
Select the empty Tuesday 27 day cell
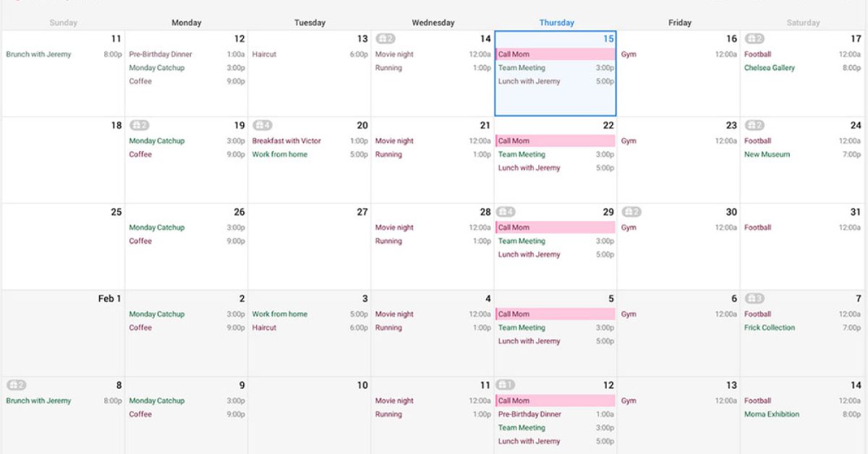coord(309,253)
